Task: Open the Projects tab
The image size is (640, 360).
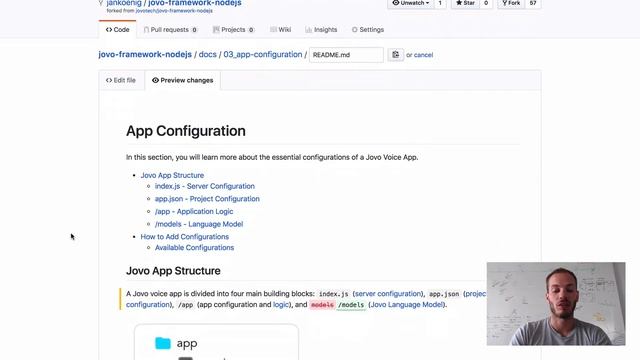Action: (233, 30)
